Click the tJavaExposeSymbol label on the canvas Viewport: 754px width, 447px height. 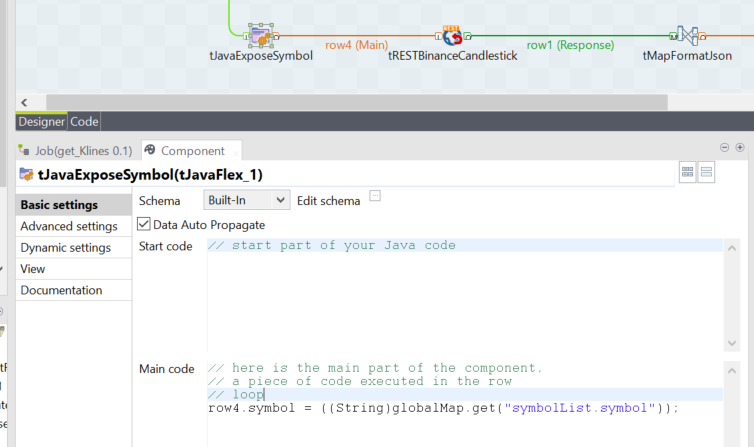click(261, 56)
